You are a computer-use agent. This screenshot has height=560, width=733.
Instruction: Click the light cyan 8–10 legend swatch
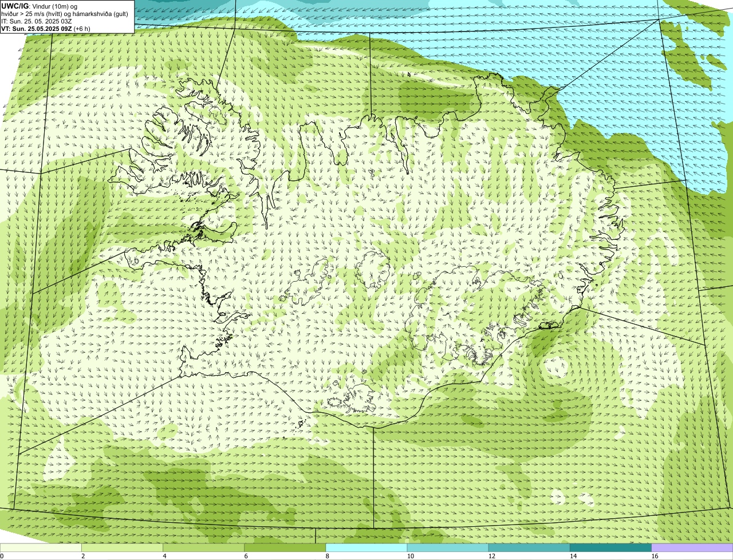(x=366, y=548)
